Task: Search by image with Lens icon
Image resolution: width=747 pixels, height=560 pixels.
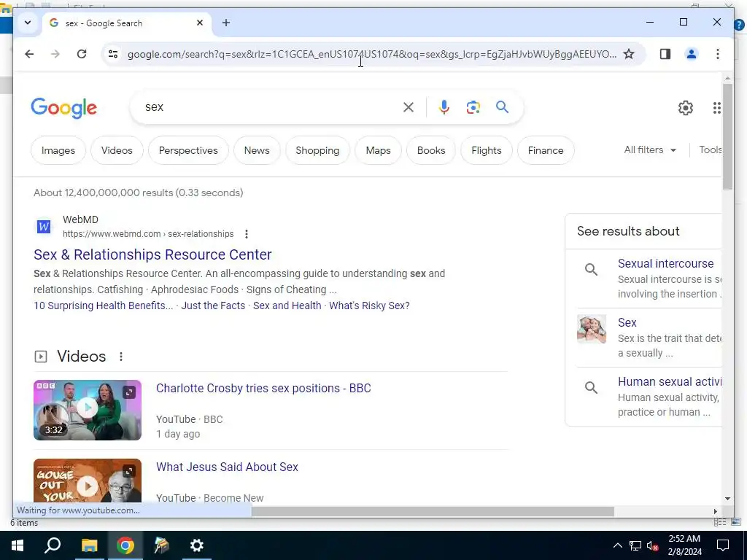Action: click(473, 107)
